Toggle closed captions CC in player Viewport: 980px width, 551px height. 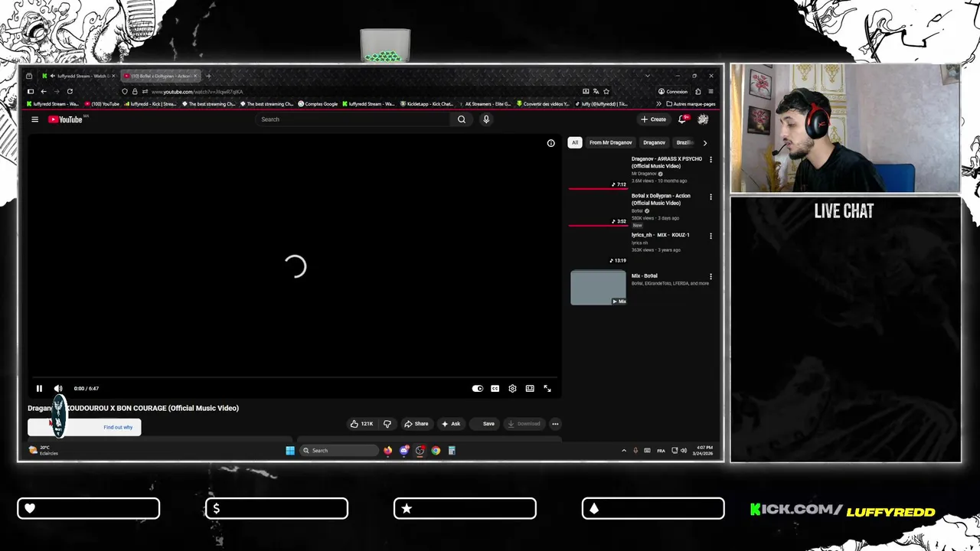pos(495,389)
